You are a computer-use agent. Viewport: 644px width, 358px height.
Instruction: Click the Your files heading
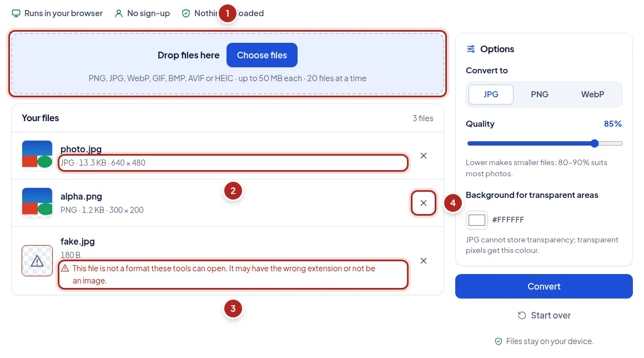[x=40, y=118]
